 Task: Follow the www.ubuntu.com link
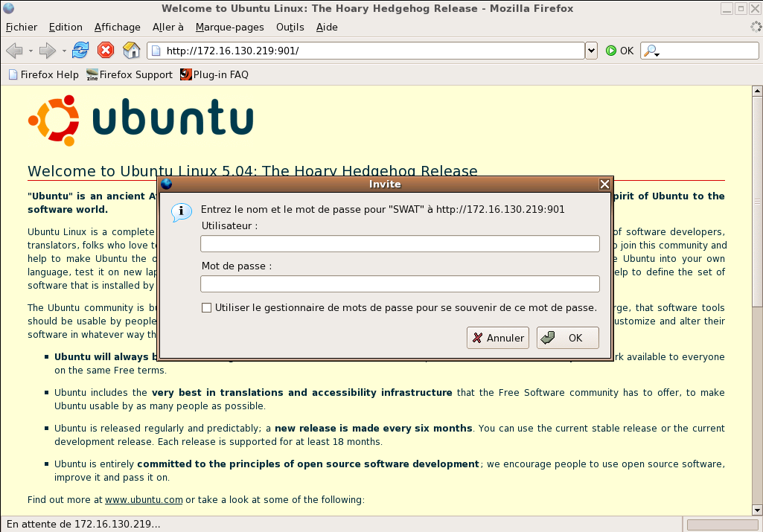144,499
